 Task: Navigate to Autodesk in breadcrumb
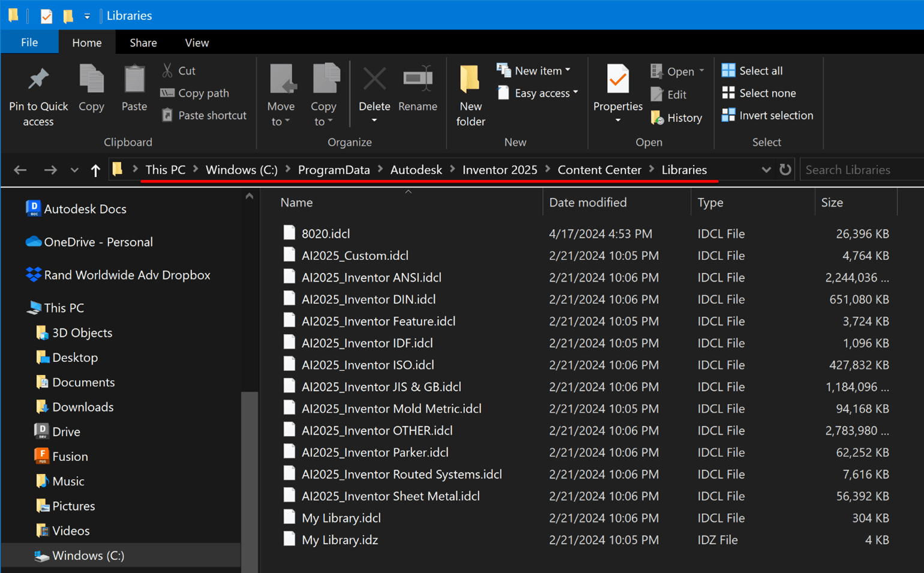tap(416, 170)
